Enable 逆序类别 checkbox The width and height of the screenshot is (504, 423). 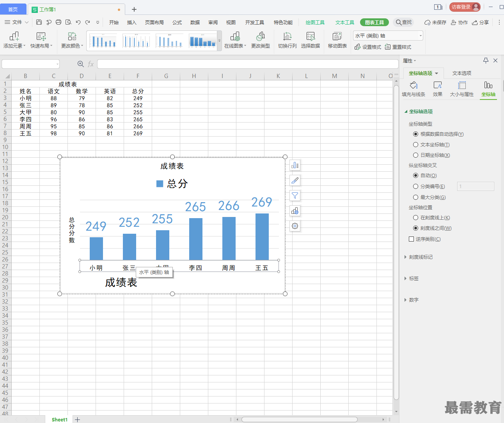pyautogui.click(x=411, y=239)
